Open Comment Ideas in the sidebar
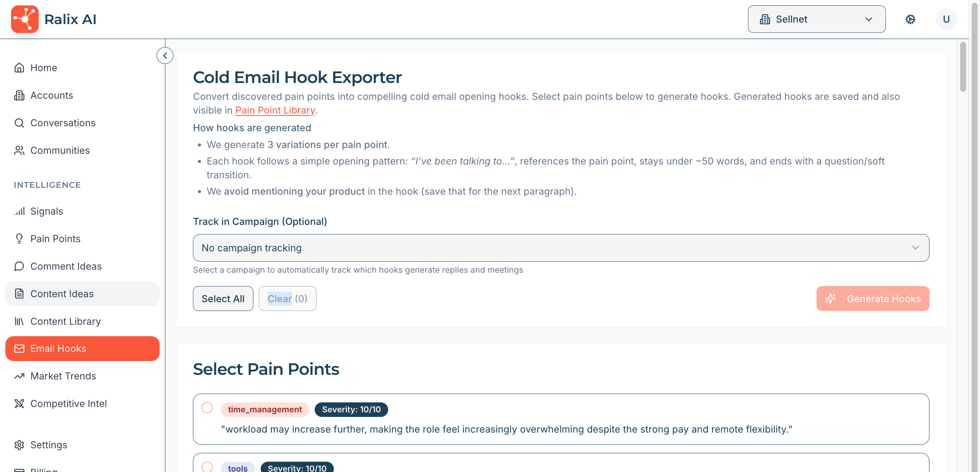The height and width of the screenshot is (472, 980). click(x=66, y=266)
